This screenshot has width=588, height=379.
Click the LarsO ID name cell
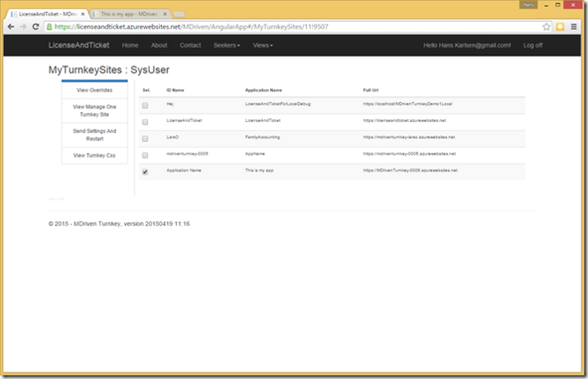click(173, 137)
